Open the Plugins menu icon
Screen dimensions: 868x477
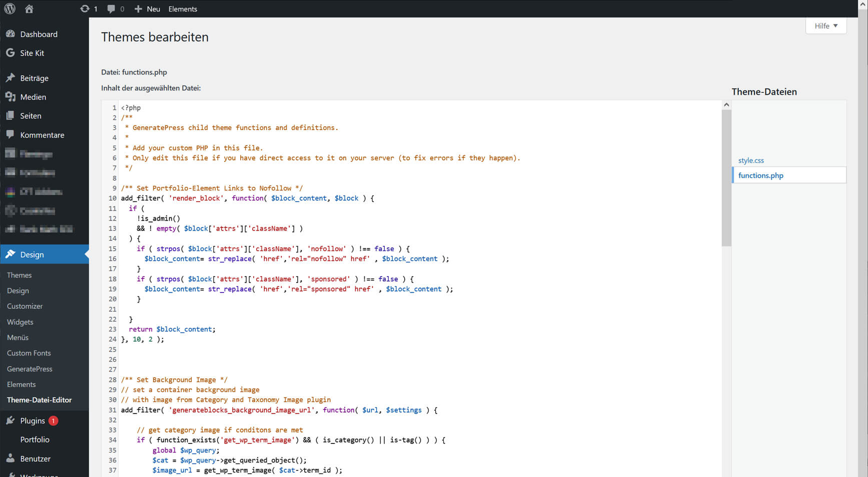coord(10,420)
